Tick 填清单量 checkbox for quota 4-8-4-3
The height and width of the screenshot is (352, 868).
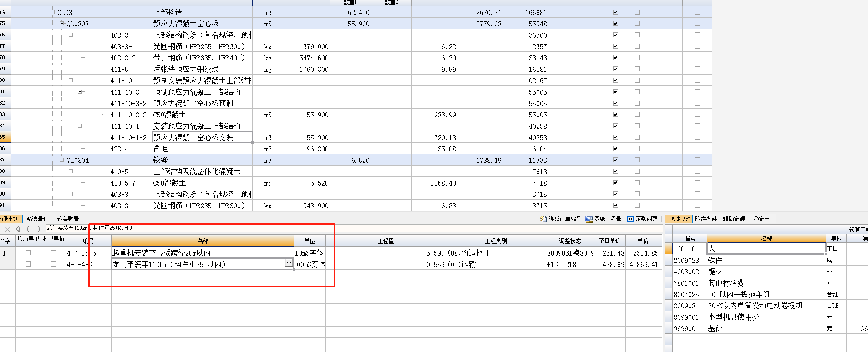click(29, 264)
